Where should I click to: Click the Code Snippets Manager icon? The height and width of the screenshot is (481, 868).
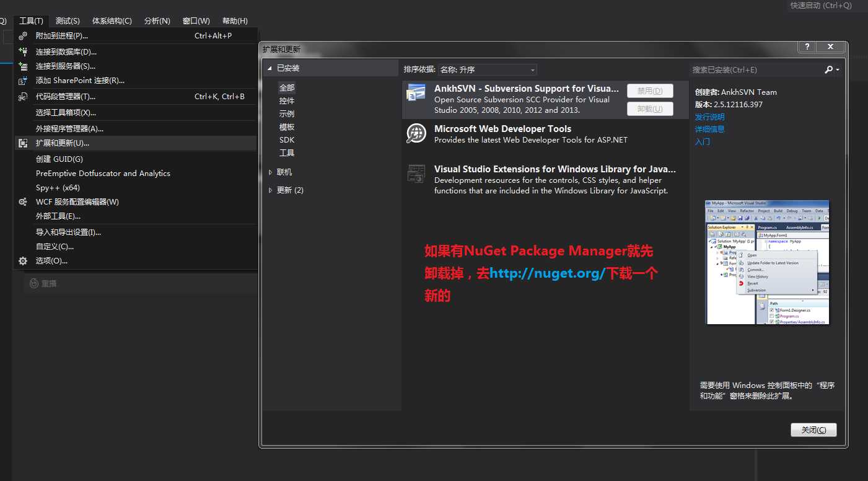(x=23, y=97)
